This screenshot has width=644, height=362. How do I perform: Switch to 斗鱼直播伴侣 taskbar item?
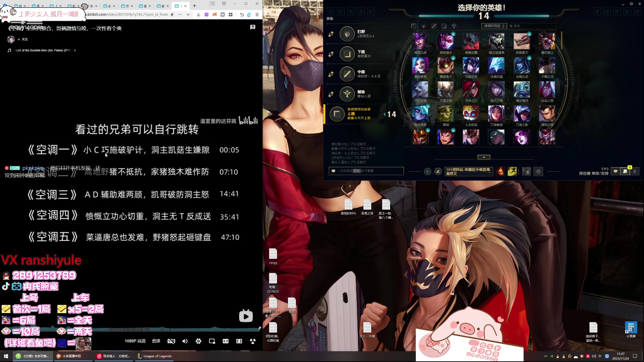click(x=73, y=356)
